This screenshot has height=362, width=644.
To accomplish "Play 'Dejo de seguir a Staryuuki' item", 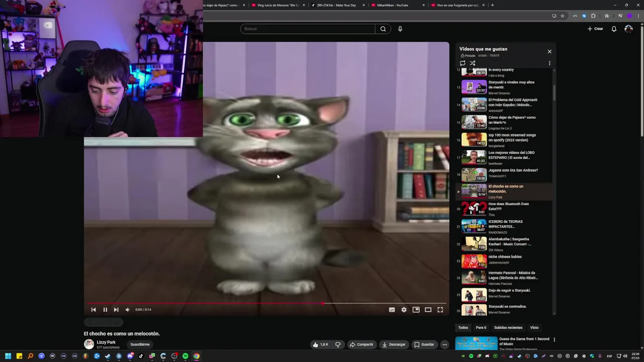I will pos(504,294).
